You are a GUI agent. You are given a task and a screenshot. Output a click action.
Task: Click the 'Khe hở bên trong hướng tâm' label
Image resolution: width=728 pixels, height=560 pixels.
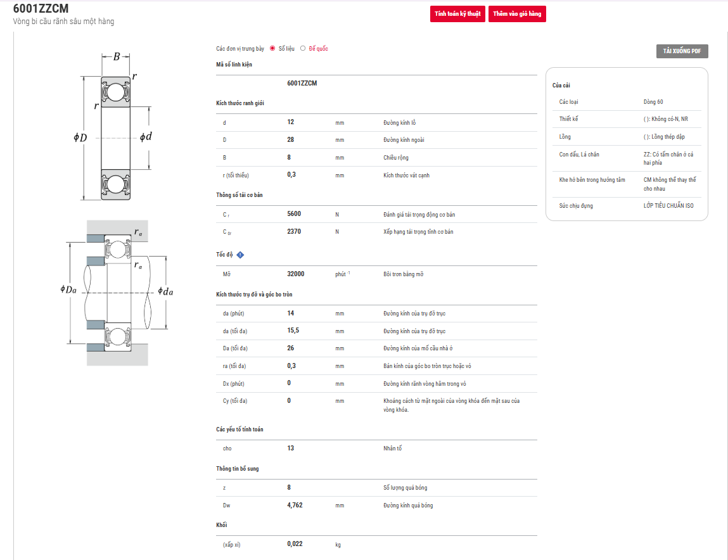click(x=592, y=180)
